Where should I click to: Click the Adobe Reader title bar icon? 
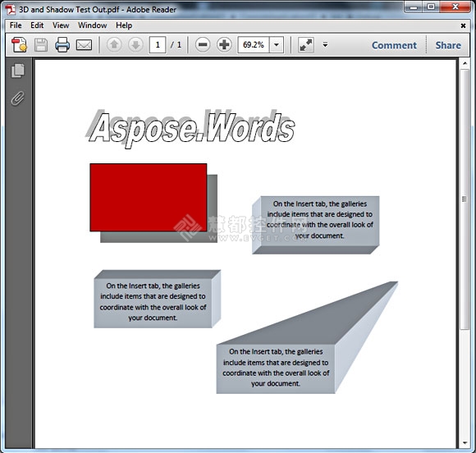click(x=11, y=9)
